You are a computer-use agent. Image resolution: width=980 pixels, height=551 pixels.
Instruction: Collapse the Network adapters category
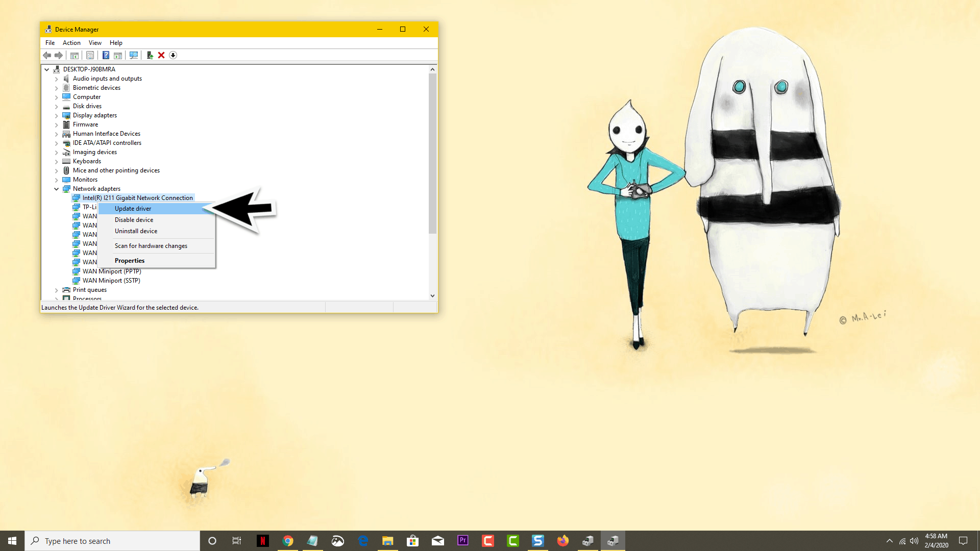57,189
